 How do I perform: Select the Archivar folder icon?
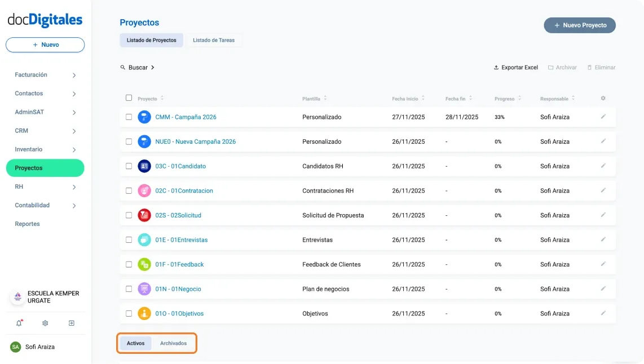(549, 67)
